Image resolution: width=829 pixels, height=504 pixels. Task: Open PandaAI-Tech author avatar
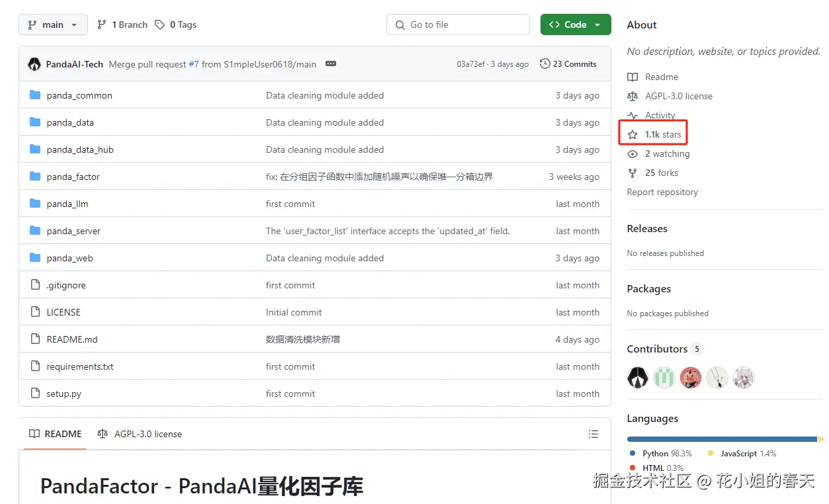click(x=34, y=64)
